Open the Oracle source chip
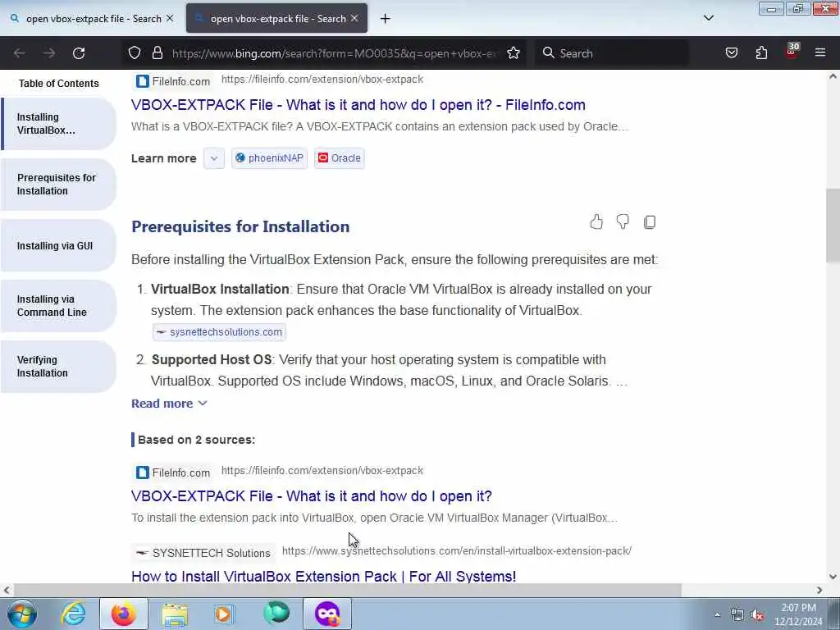 [x=340, y=158]
